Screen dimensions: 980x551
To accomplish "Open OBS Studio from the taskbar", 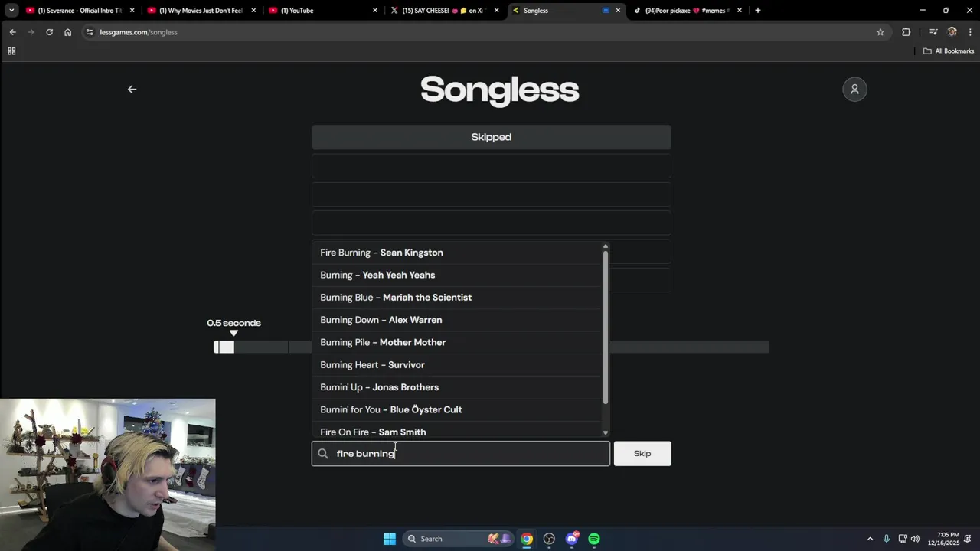I will tap(549, 539).
